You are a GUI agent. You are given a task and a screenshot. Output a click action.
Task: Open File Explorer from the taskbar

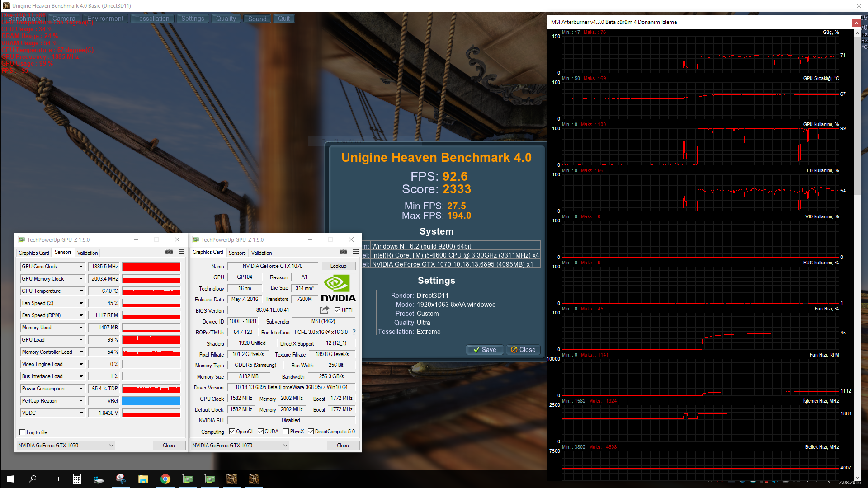pyautogui.click(x=143, y=479)
